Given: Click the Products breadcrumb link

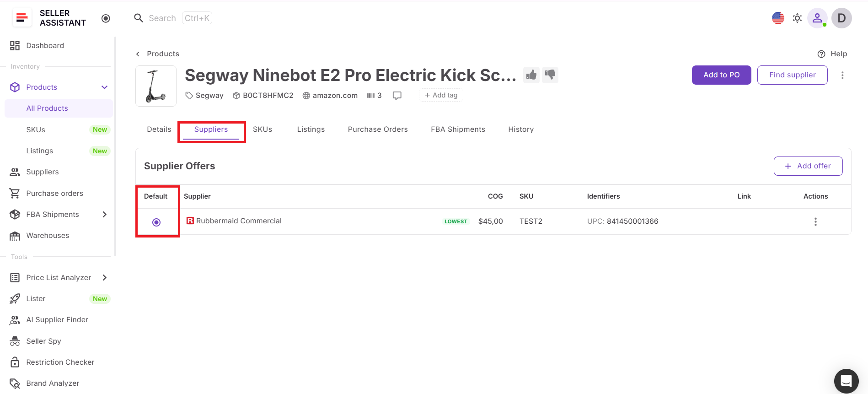Looking at the screenshot, I should [163, 54].
